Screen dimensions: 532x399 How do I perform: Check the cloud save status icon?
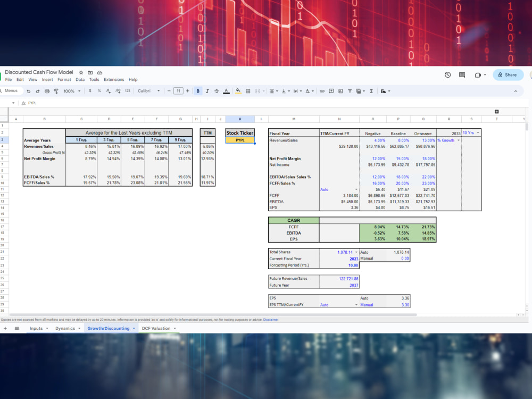[x=100, y=72]
